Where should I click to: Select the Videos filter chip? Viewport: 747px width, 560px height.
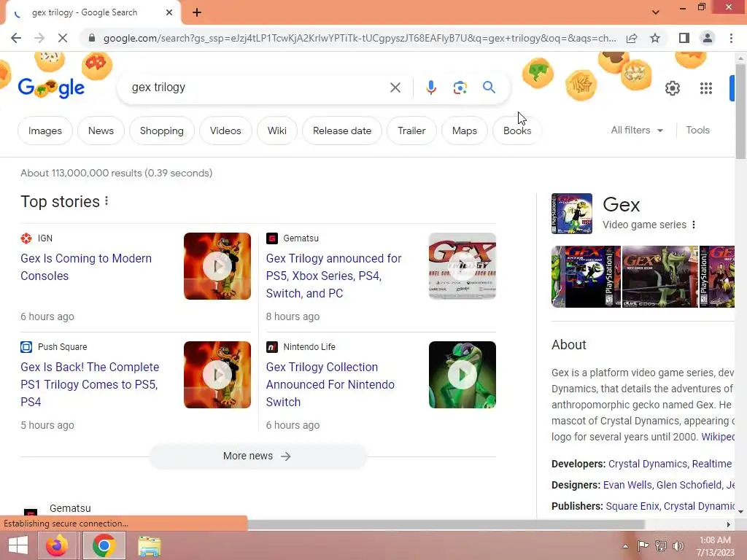point(225,131)
